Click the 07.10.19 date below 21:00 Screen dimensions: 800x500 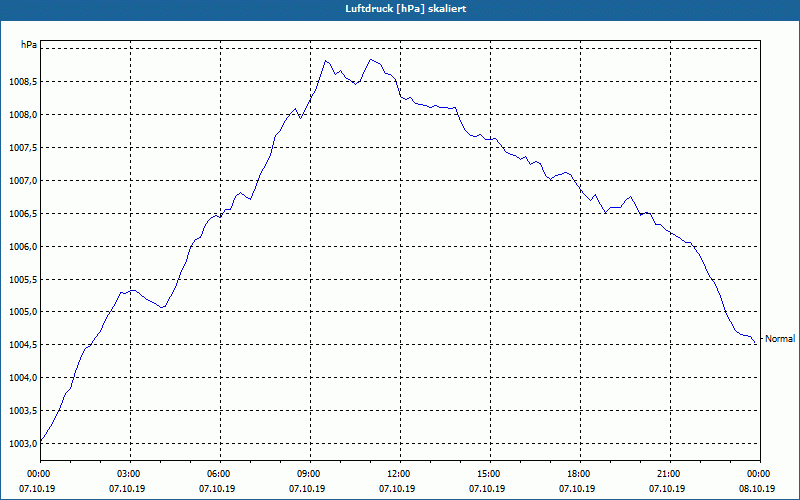pos(667,489)
